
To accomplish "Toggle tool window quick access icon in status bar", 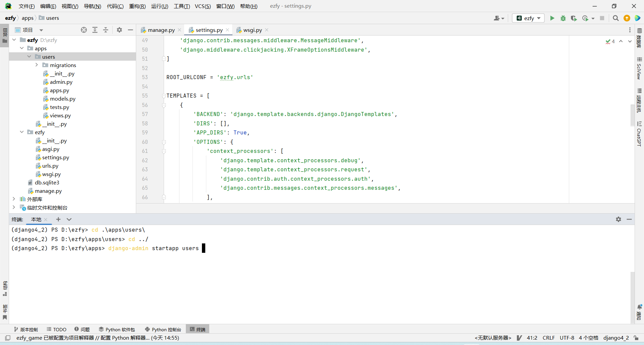I will tap(8, 338).
